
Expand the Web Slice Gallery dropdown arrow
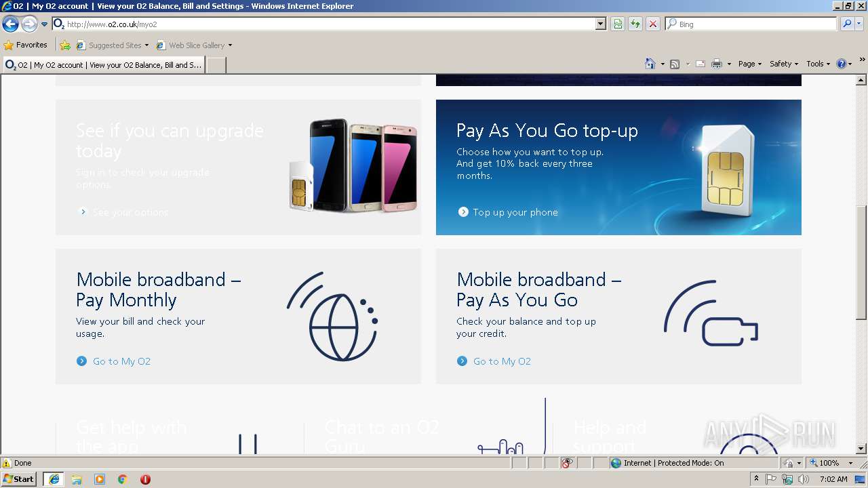230,45
